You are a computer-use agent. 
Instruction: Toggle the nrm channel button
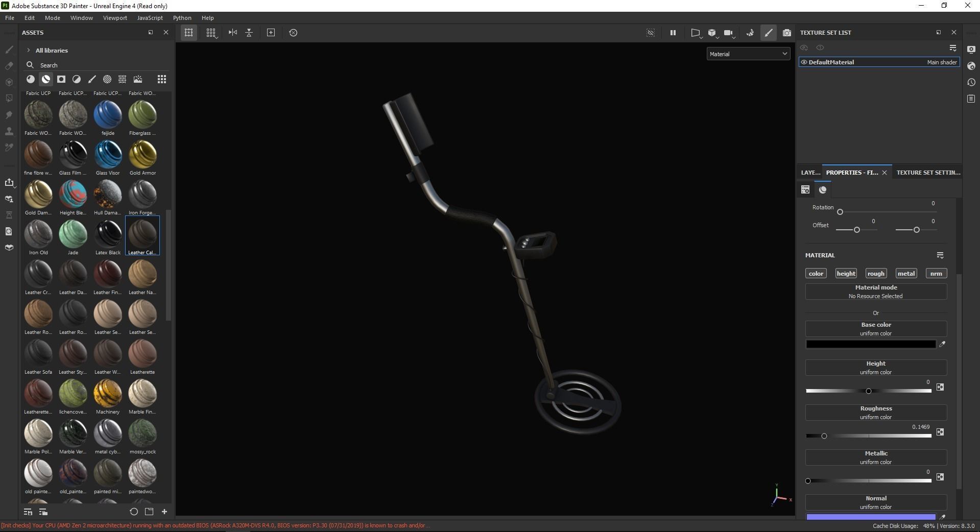[936, 274]
